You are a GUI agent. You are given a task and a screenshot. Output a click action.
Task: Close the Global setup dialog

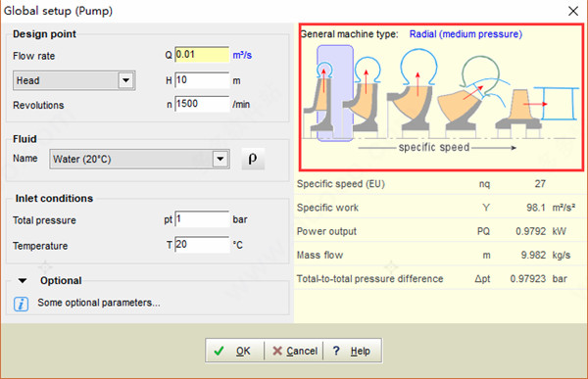coord(573,11)
